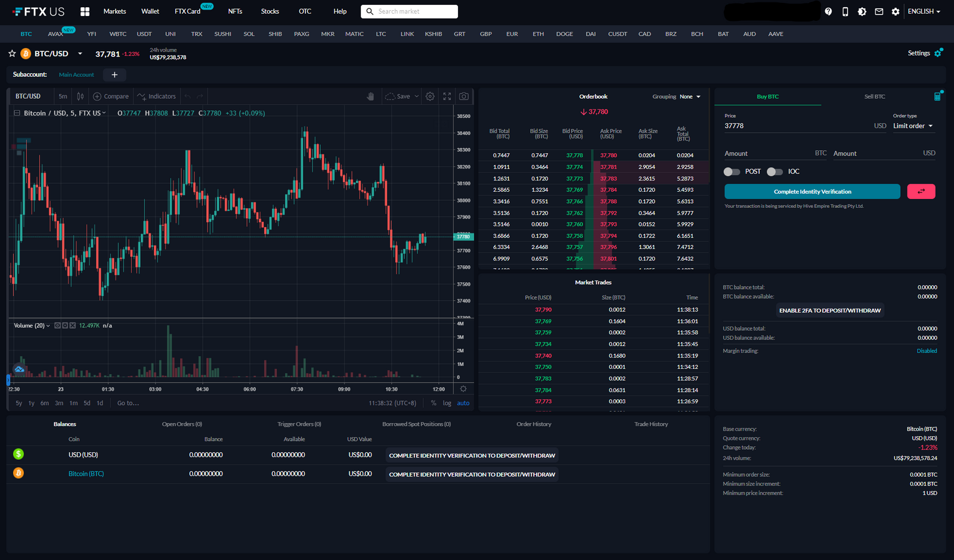Click the Search market field
The image size is (954, 560).
pyautogui.click(x=409, y=11)
